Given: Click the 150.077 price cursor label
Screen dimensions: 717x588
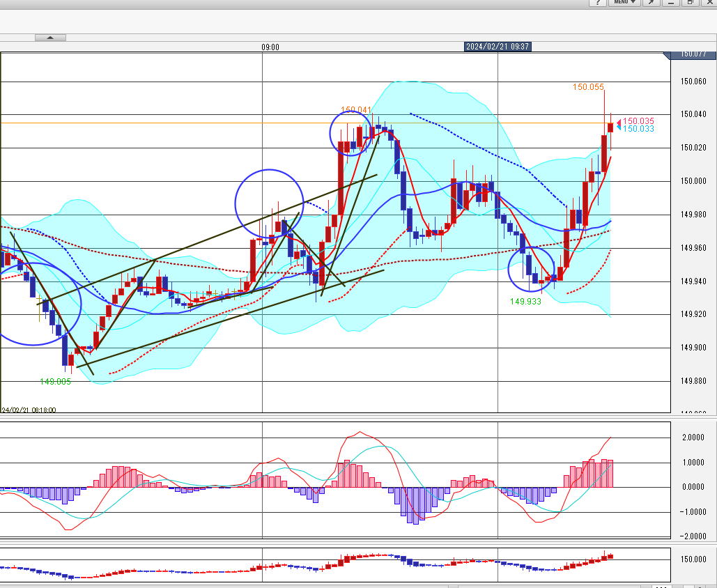Looking at the screenshot, I should tap(693, 54).
